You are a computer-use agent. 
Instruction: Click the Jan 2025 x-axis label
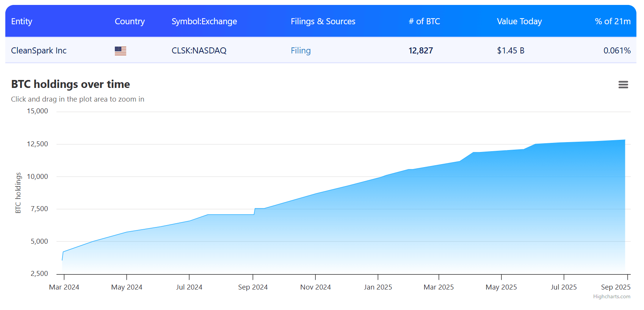(x=378, y=287)
